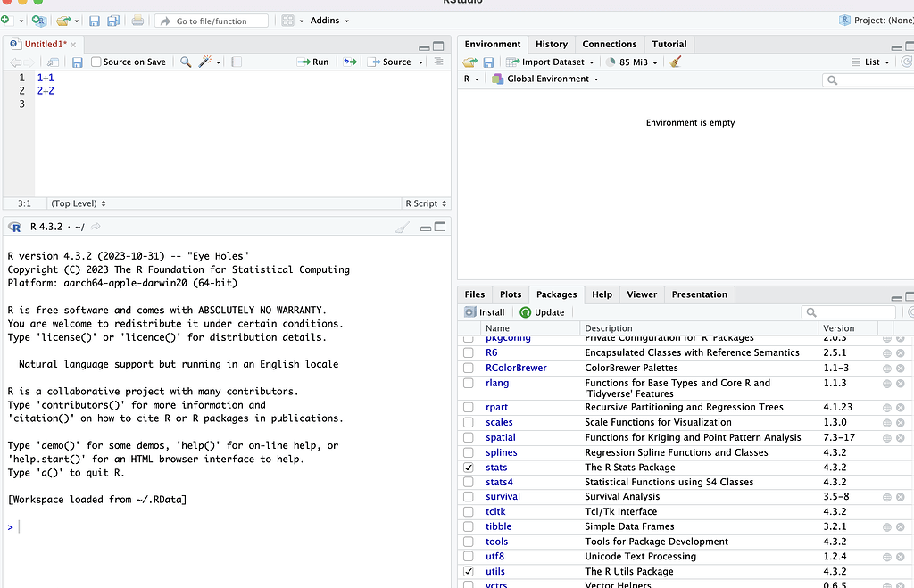This screenshot has height=588, width=914.
Task: Click the Print icon in main toolbar
Action: 137,21
